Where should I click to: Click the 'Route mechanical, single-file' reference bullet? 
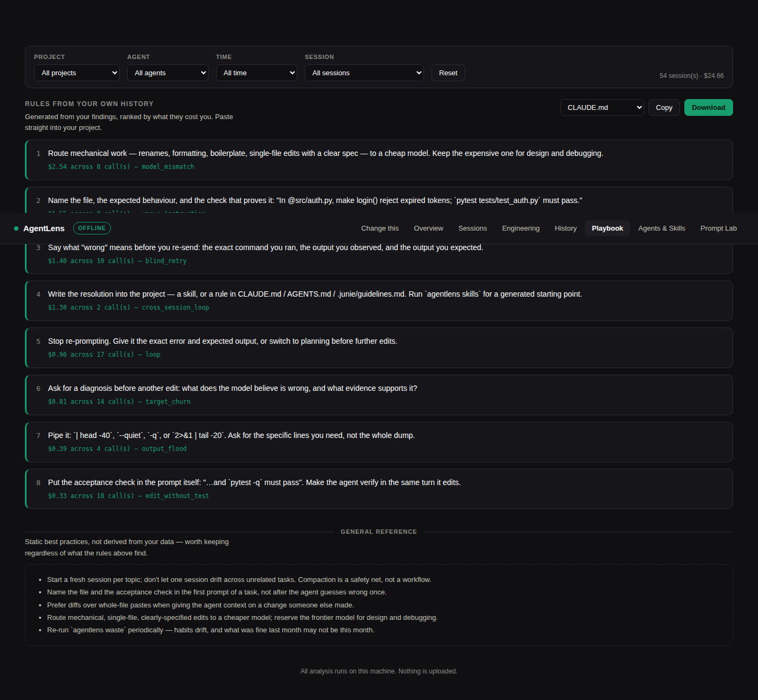[243, 618]
